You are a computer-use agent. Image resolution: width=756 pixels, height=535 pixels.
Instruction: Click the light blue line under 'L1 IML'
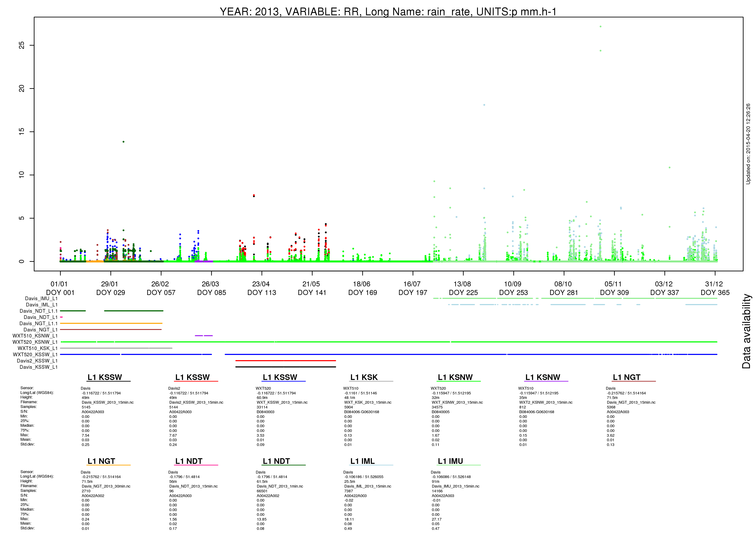[x=371, y=465]
